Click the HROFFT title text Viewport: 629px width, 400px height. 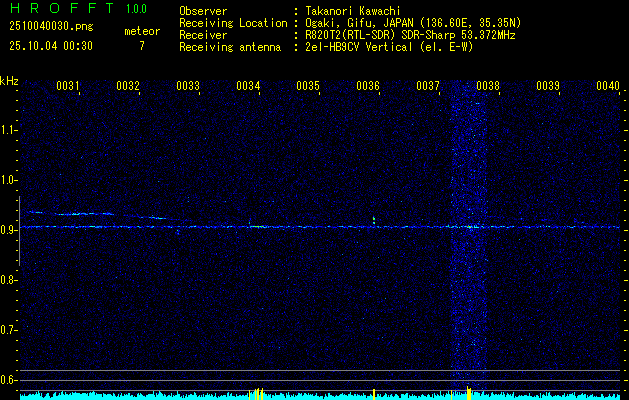tap(62, 8)
